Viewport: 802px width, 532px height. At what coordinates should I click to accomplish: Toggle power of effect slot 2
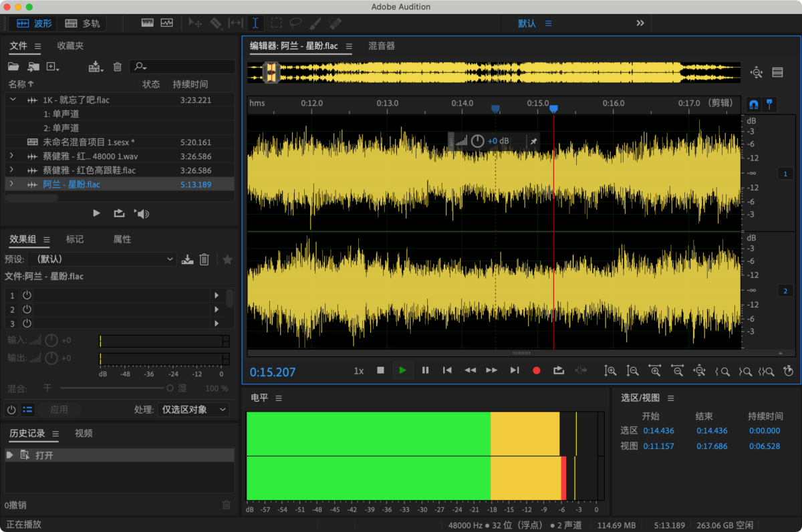(27, 309)
